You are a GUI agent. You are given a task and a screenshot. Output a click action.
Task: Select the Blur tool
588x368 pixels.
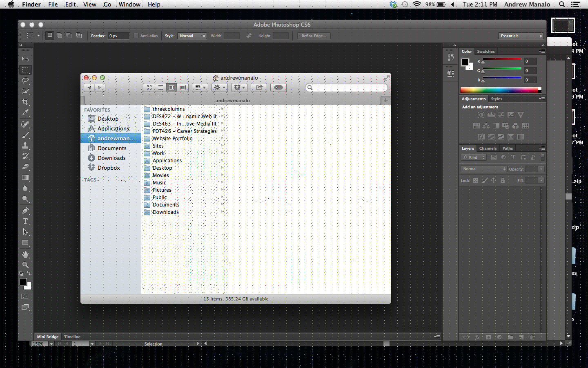coord(25,188)
